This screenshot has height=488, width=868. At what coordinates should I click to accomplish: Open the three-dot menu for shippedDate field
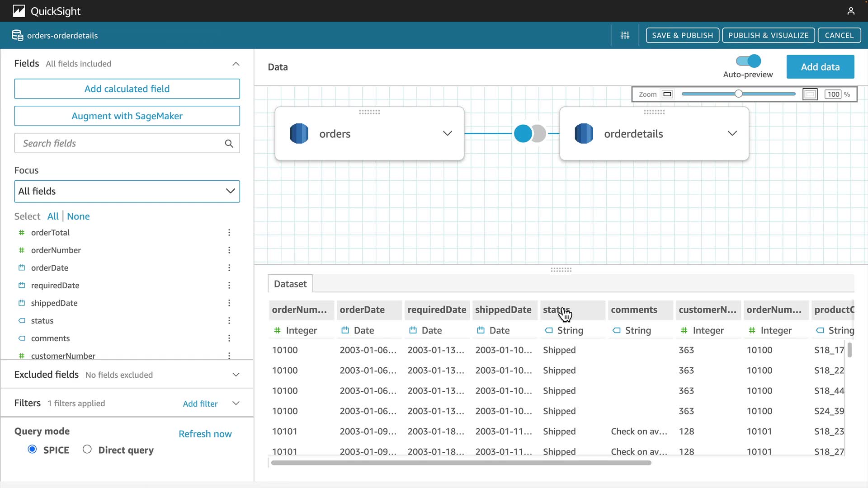pyautogui.click(x=229, y=303)
